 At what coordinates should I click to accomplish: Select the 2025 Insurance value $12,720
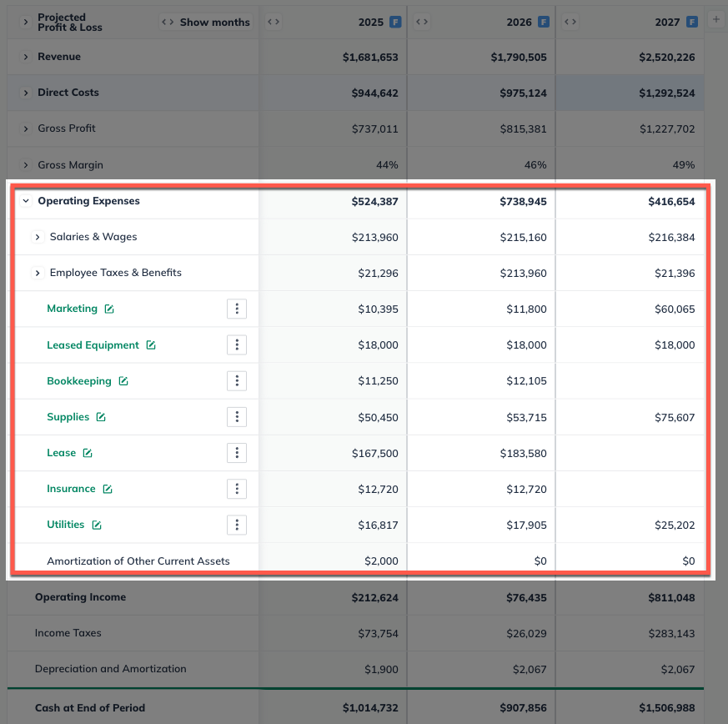[x=378, y=490]
